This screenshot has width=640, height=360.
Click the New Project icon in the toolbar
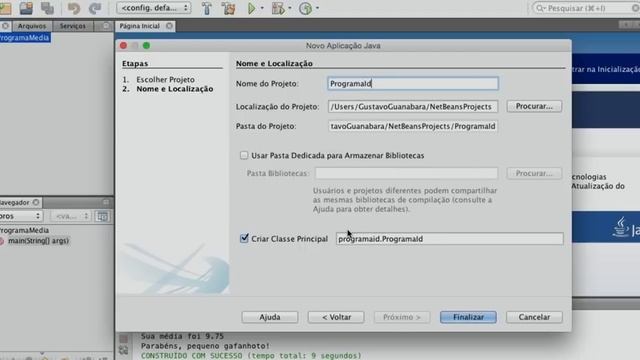(x=5, y=8)
